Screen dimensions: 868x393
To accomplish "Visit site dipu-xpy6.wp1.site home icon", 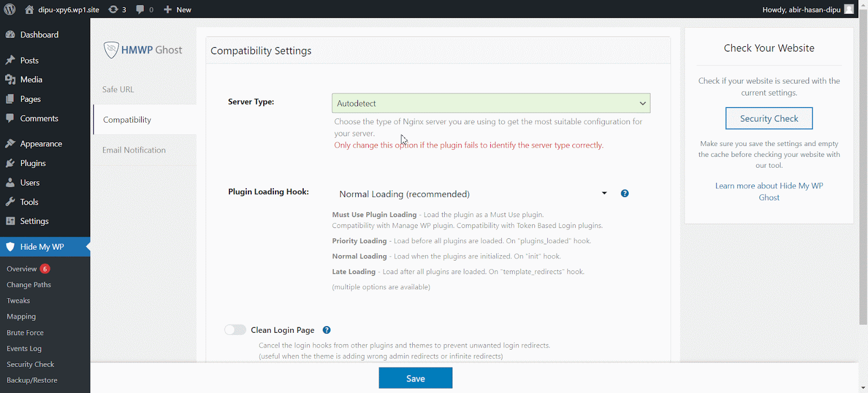I will coord(29,10).
